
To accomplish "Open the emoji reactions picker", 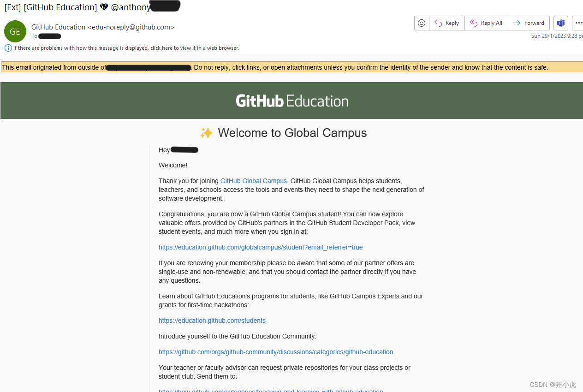I will pyautogui.click(x=421, y=23).
